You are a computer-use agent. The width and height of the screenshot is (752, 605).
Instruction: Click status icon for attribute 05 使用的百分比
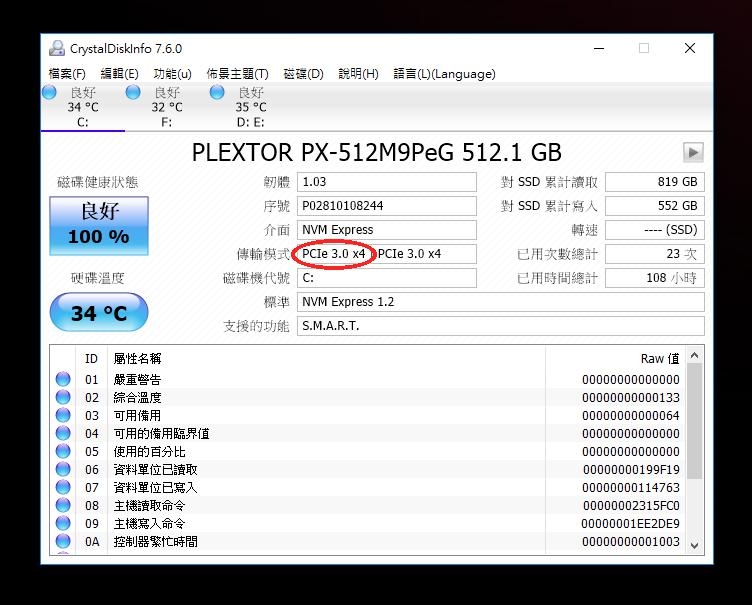pos(63,451)
